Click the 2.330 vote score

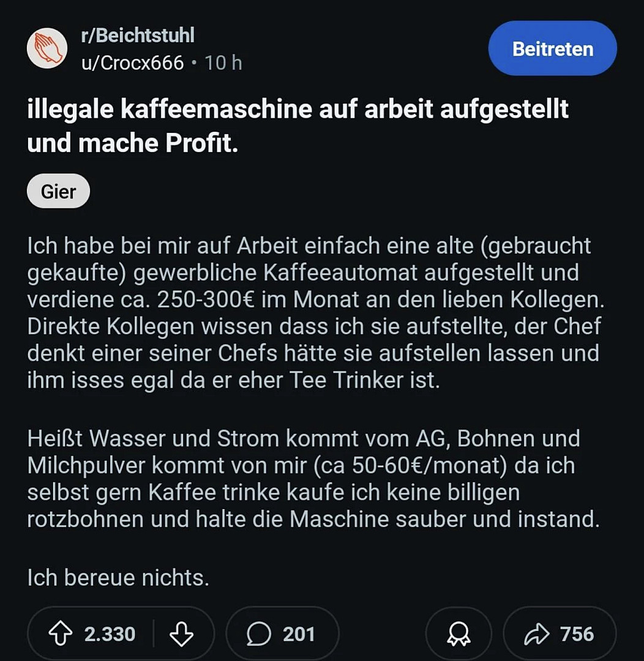pyautogui.click(x=110, y=634)
